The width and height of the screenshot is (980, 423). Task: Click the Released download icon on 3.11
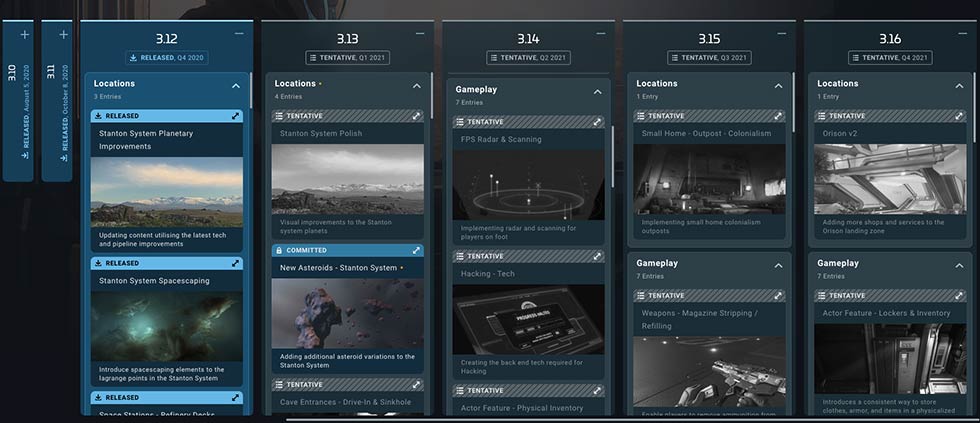[64, 158]
